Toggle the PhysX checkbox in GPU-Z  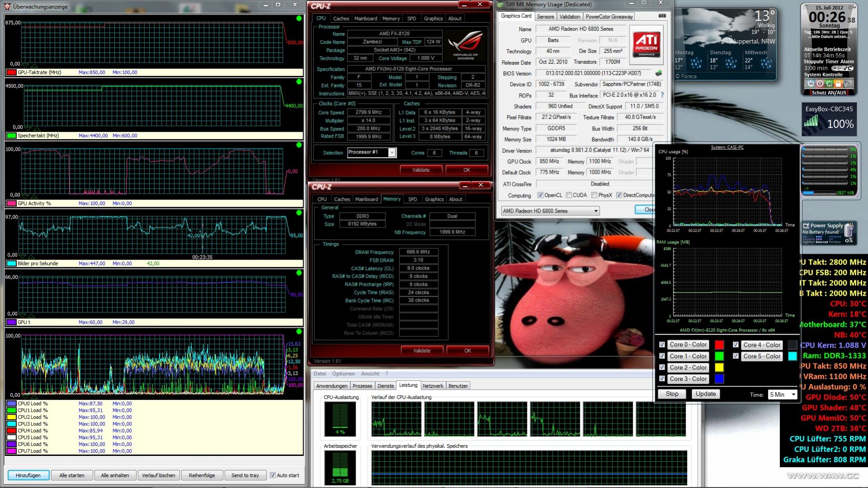pos(594,195)
